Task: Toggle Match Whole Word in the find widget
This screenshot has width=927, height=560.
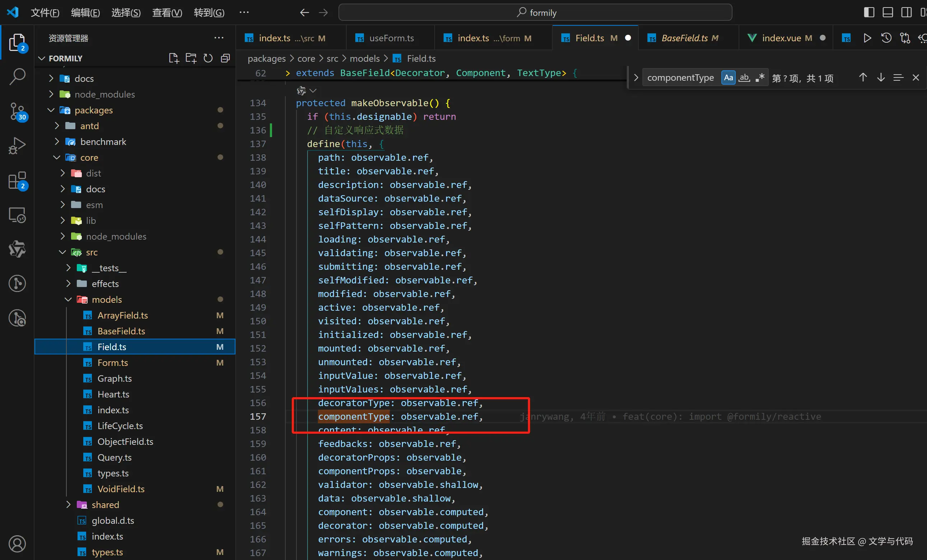Action: click(744, 78)
